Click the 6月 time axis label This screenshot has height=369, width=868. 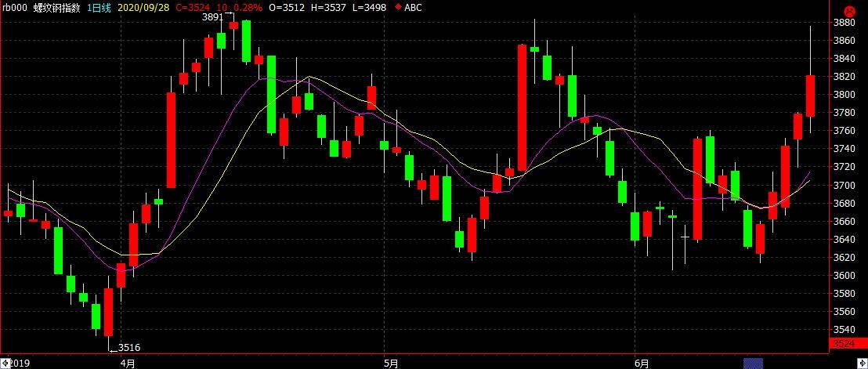pos(642,364)
